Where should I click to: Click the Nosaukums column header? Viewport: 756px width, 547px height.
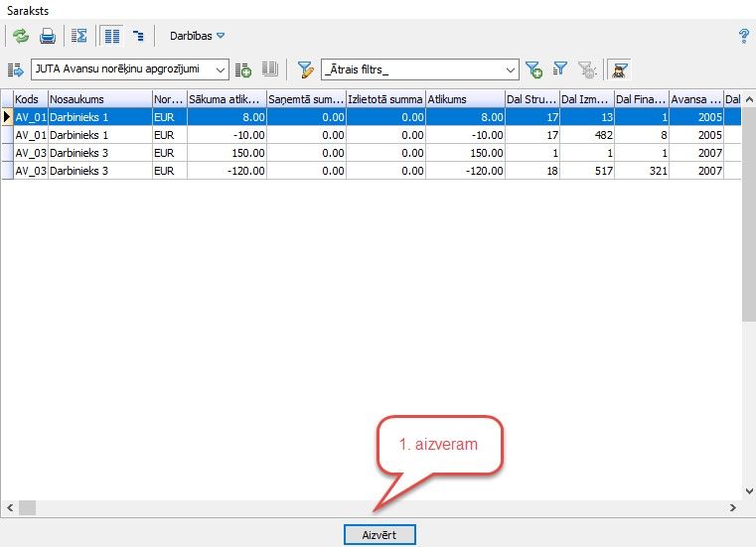[x=99, y=99]
